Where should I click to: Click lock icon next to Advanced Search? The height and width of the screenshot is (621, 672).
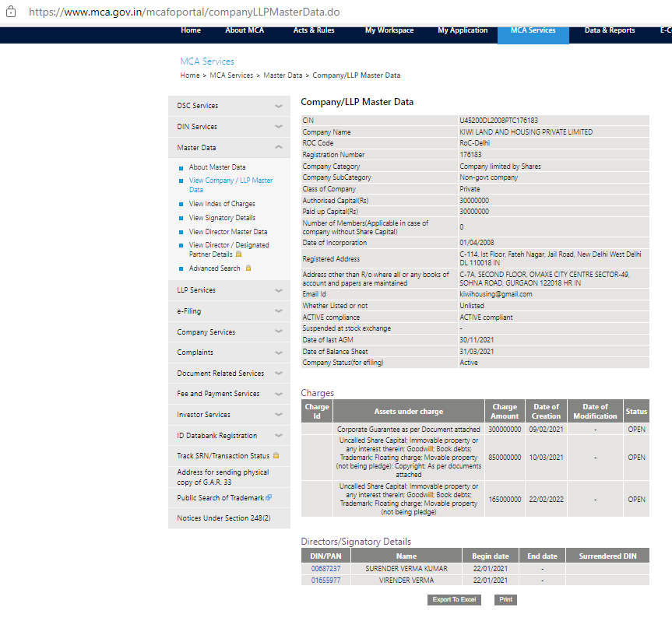coord(248,268)
